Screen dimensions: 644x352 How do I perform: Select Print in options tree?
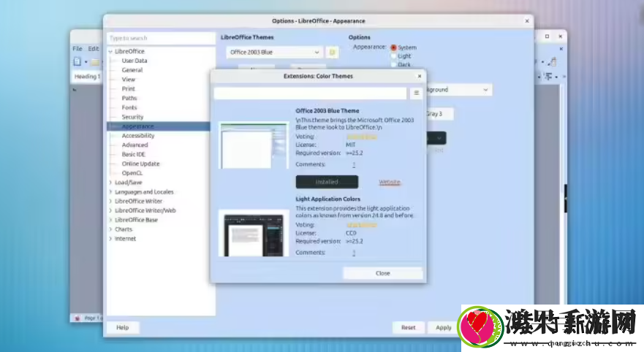coord(128,88)
